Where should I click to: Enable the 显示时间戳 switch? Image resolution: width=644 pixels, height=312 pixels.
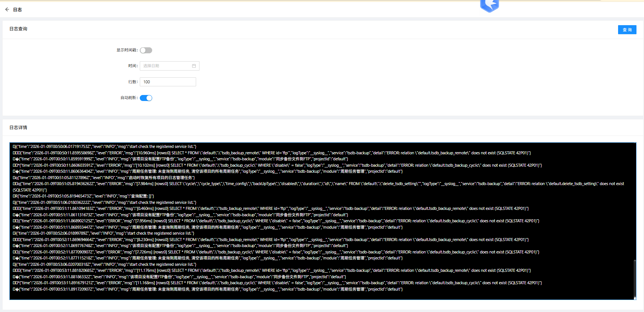click(x=146, y=50)
